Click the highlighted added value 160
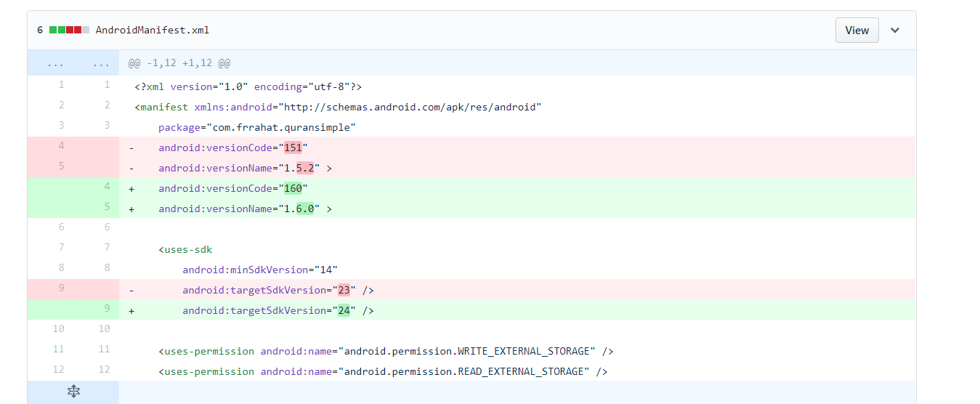The image size is (980, 404). (293, 188)
